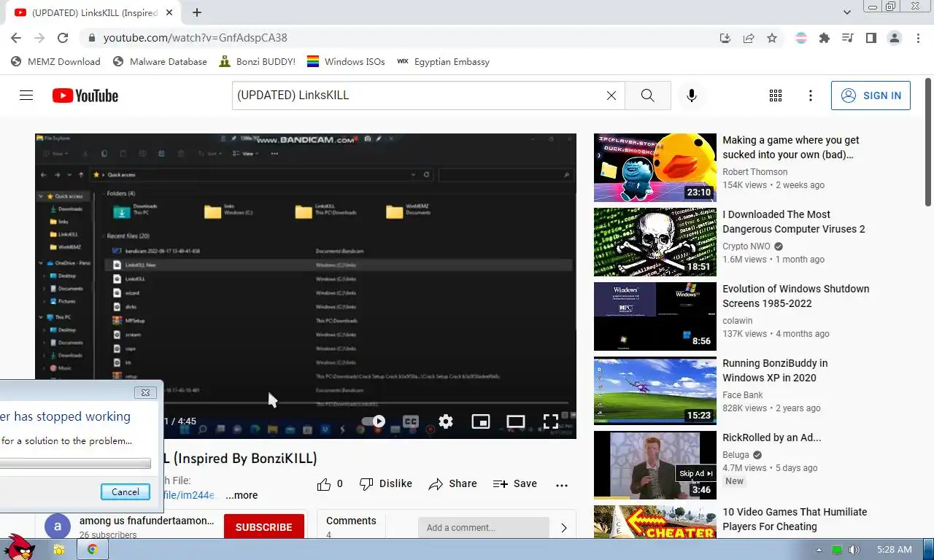Click the page's vertical scrollbar
The image size is (934, 560).
[x=928, y=142]
